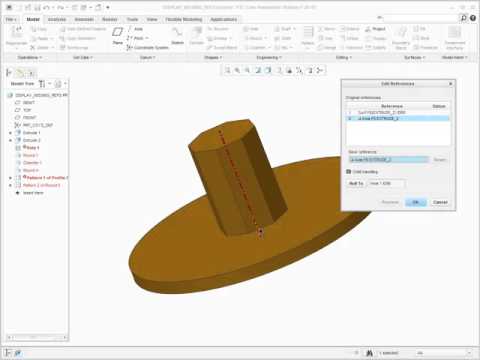
Task: Switch to the Tools tab
Action: (x=132, y=19)
